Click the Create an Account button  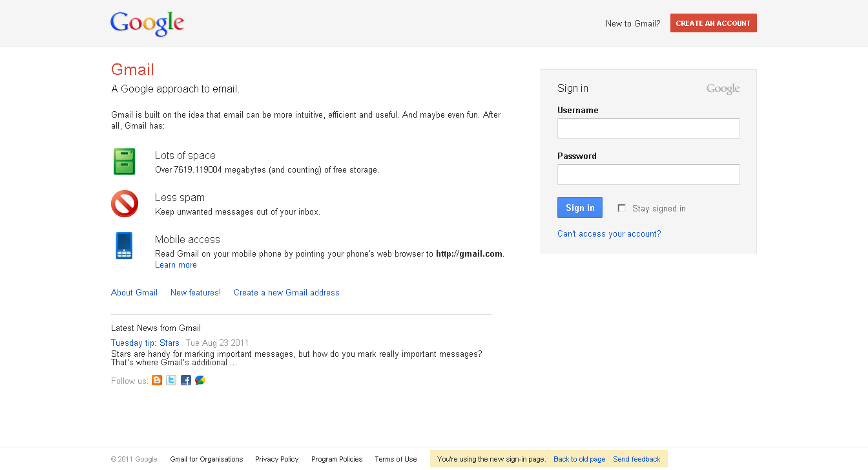[713, 23]
